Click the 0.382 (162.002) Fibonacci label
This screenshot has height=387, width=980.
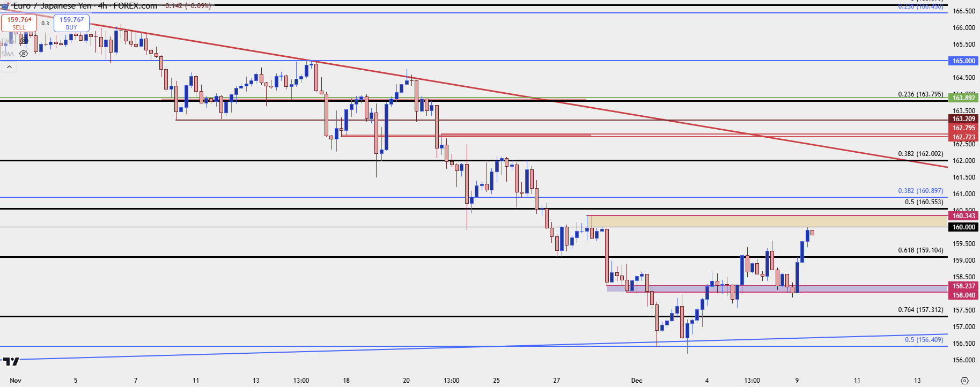coord(920,154)
